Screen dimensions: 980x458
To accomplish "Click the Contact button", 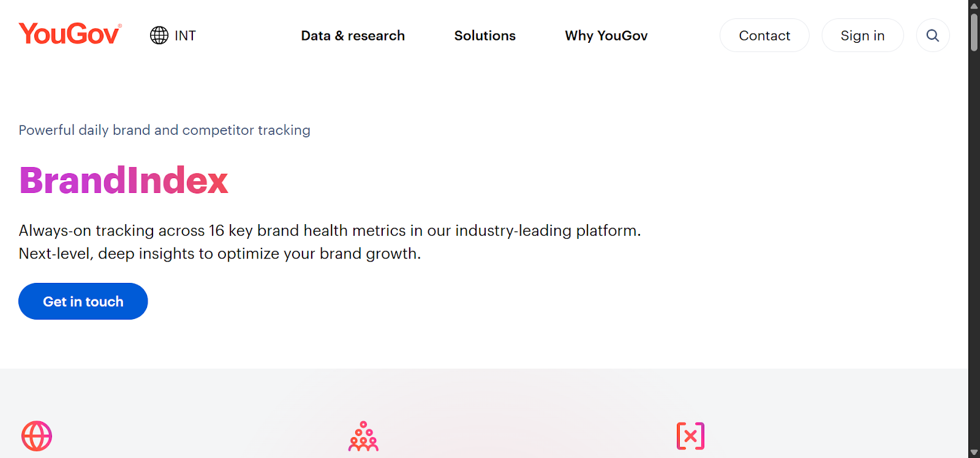I will click(x=764, y=35).
